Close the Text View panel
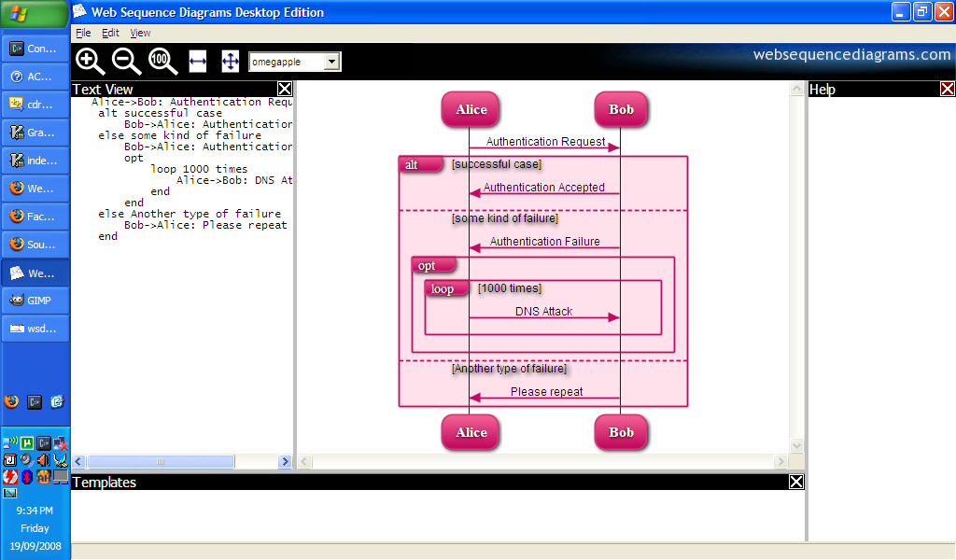 285,90
